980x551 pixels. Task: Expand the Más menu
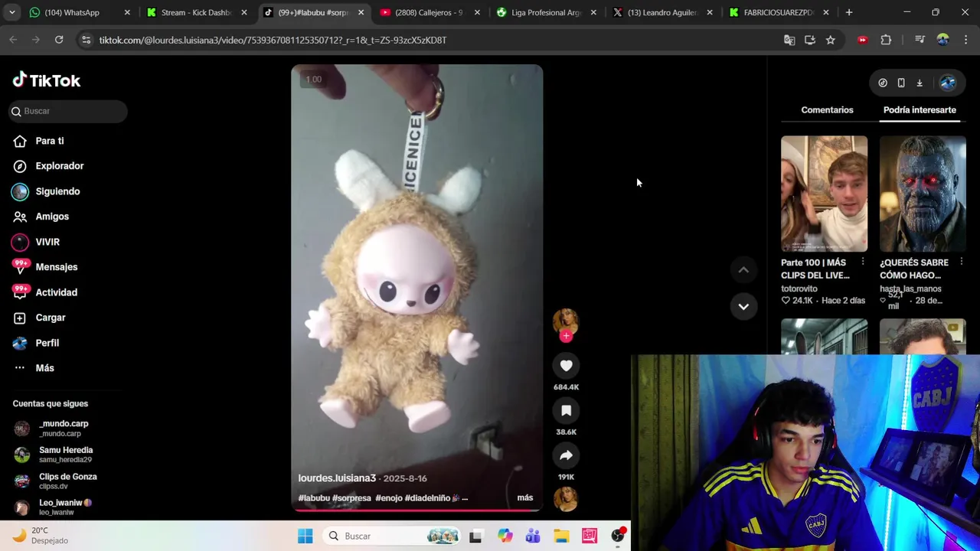tap(44, 368)
